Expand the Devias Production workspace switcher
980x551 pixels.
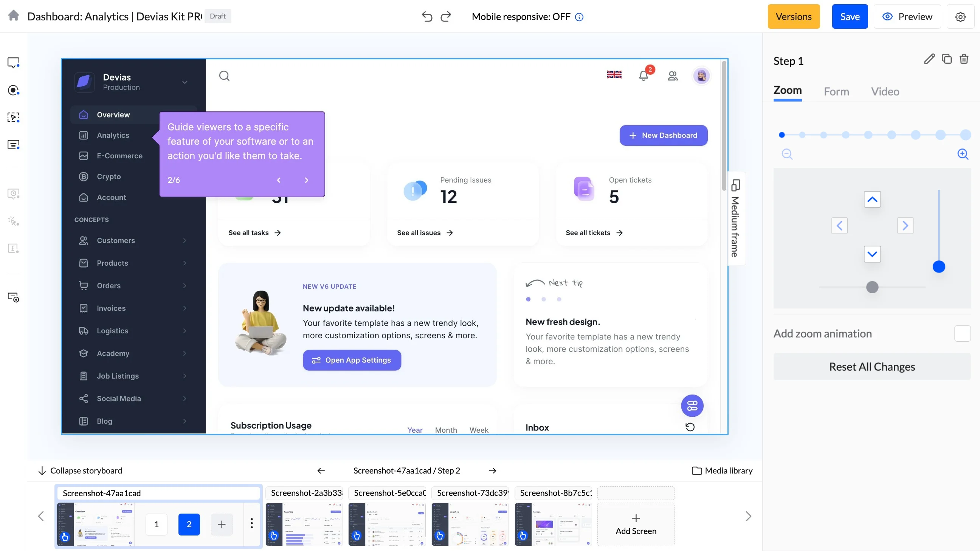coord(185,82)
